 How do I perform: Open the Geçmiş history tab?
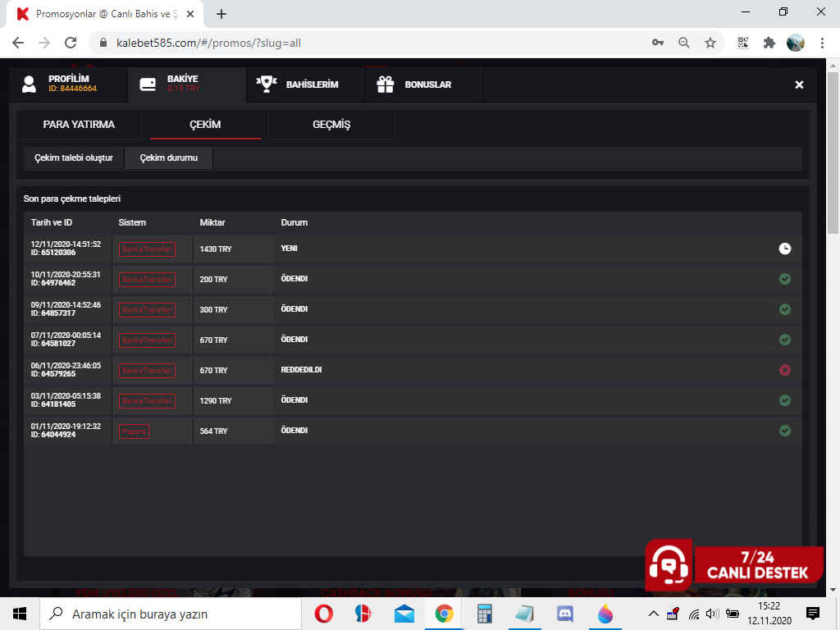[331, 125]
